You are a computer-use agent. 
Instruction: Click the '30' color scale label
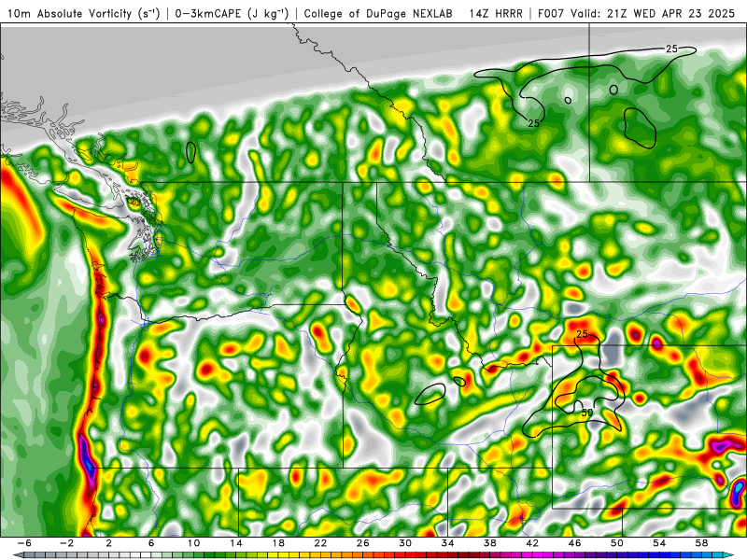(405, 543)
